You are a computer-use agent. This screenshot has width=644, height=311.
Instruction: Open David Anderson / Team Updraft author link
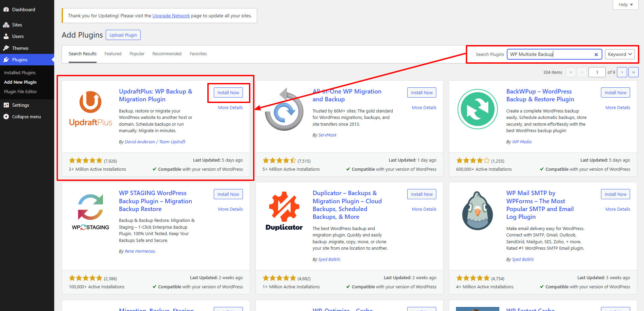click(x=155, y=142)
